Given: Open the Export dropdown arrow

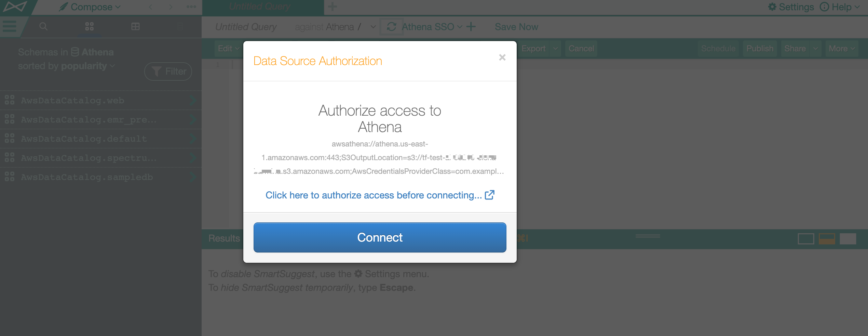Looking at the screenshot, I should tap(555, 49).
